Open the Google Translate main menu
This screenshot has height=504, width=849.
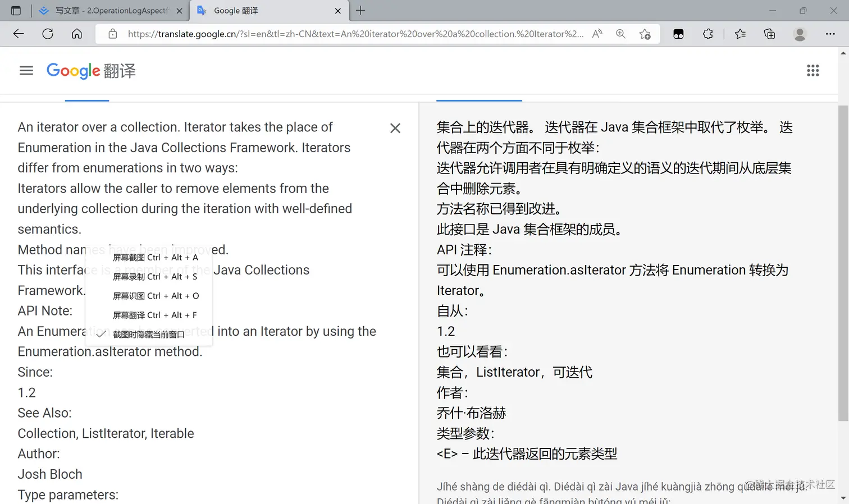[x=26, y=71]
